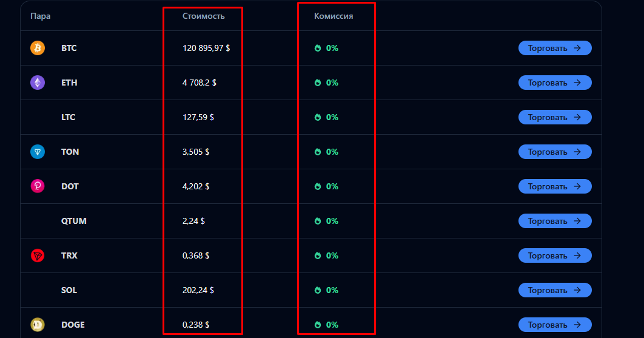The height and width of the screenshot is (338, 644).
Task: Select the SOL pair name
Action: 69,290
